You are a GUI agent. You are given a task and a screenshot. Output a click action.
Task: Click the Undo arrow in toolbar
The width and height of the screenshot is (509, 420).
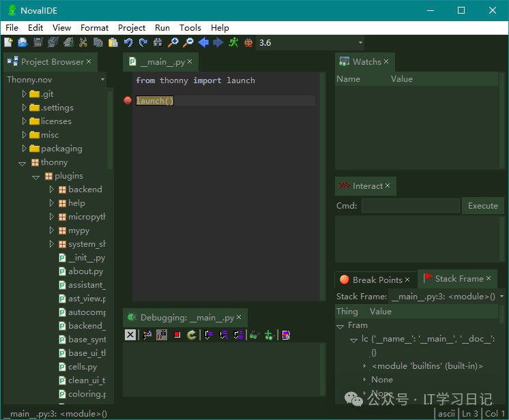[x=128, y=42]
